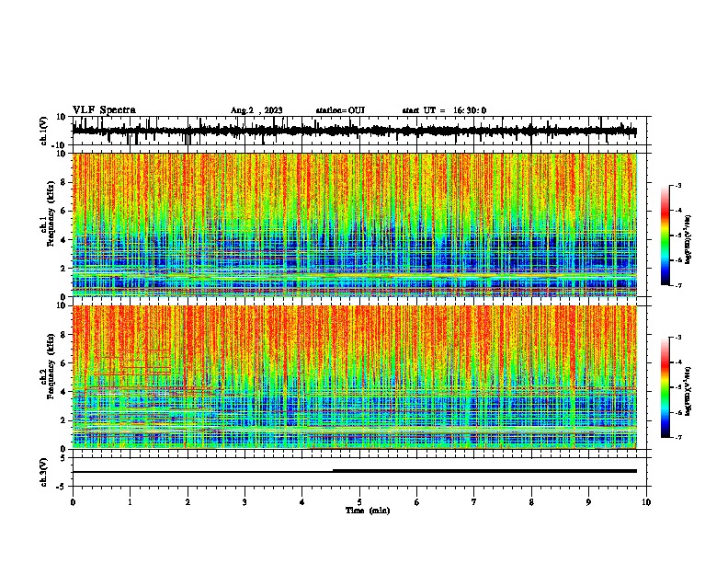Click time axis tick label "9"
Screen dimensions: 728x563
click(588, 502)
